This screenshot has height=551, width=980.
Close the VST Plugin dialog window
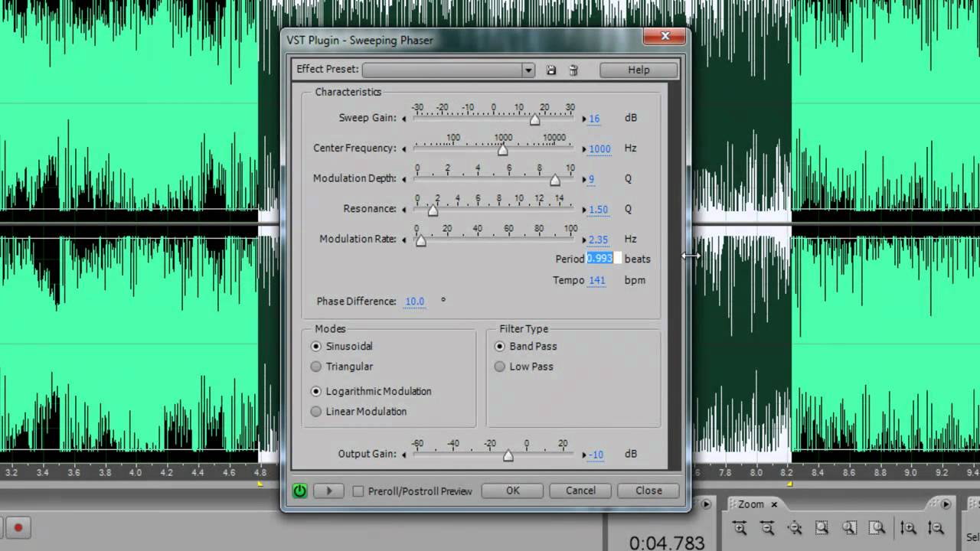[665, 36]
